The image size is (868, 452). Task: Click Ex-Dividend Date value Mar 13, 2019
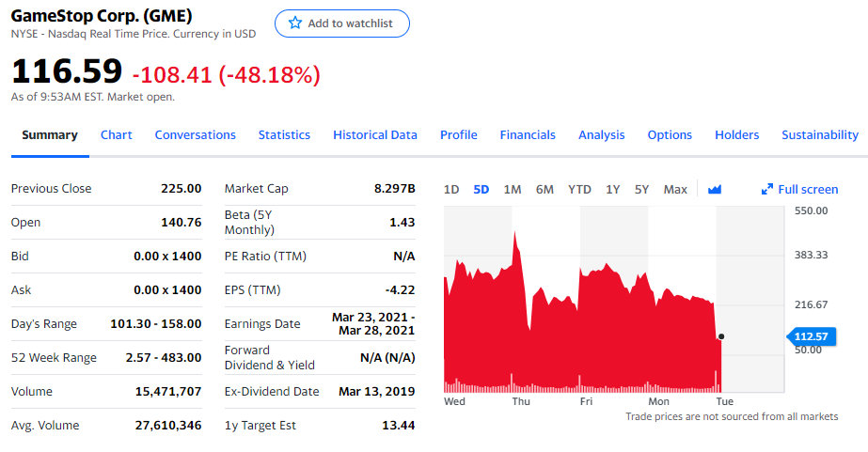click(376, 391)
